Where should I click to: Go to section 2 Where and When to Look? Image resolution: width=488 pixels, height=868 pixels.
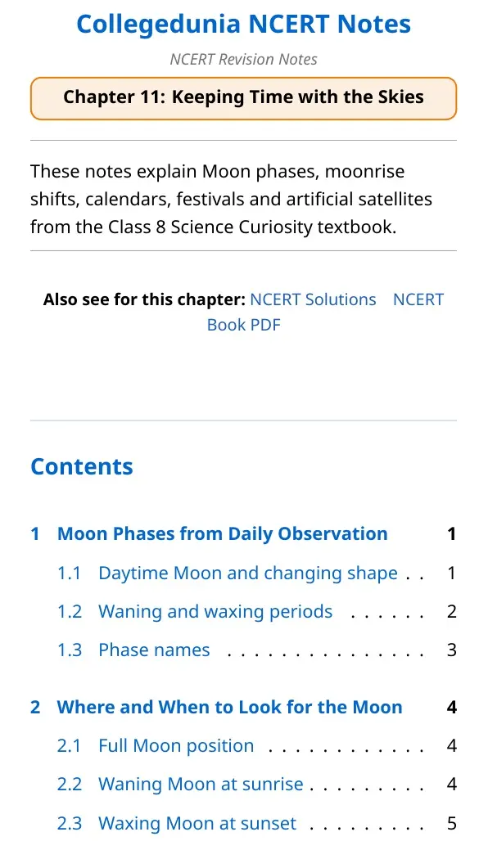click(229, 707)
